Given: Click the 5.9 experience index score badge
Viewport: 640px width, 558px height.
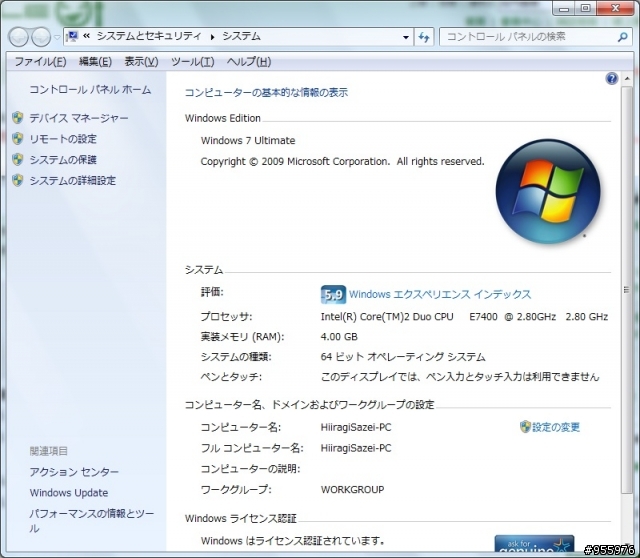Looking at the screenshot, I should 333,294.
